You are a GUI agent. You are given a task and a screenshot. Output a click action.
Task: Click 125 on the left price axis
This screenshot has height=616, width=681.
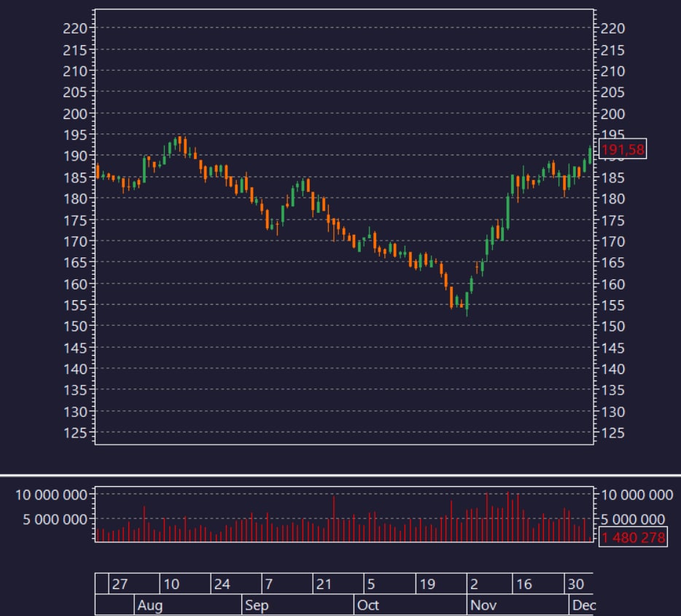[x=75, y=433]
